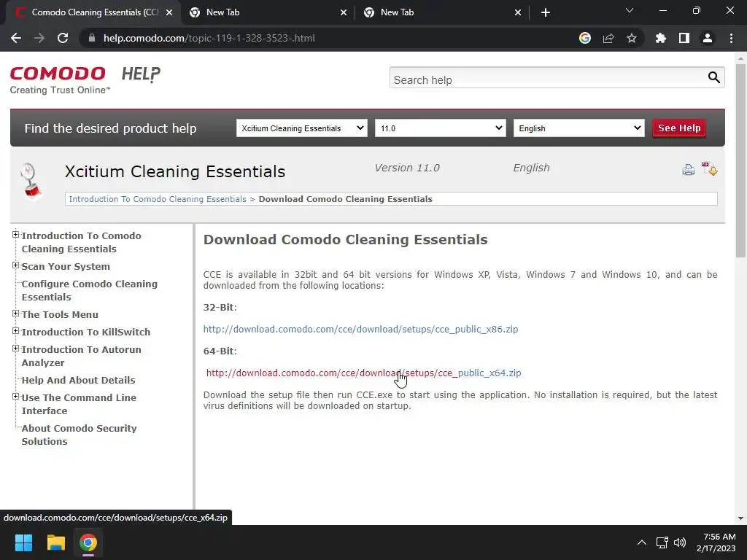The height and width of the screenshot is (560, 747).
Task: Click Introduction To Comodo Cleaning Essentials breadcrumb
Action: coord(158,199)
